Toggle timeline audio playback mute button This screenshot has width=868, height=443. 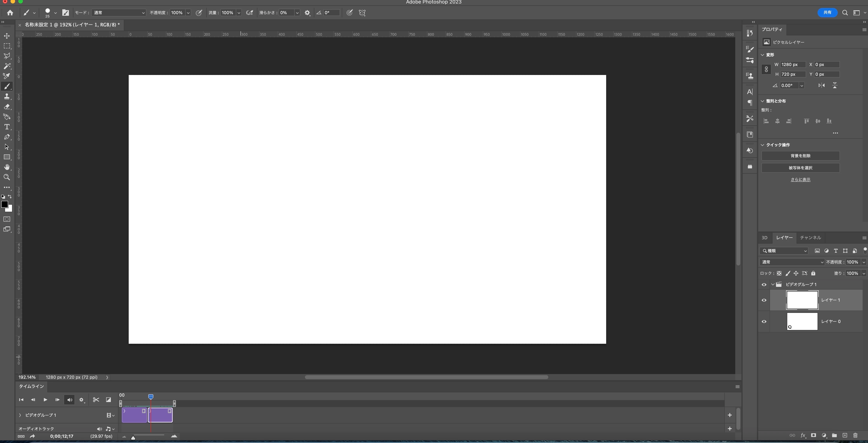69,400
